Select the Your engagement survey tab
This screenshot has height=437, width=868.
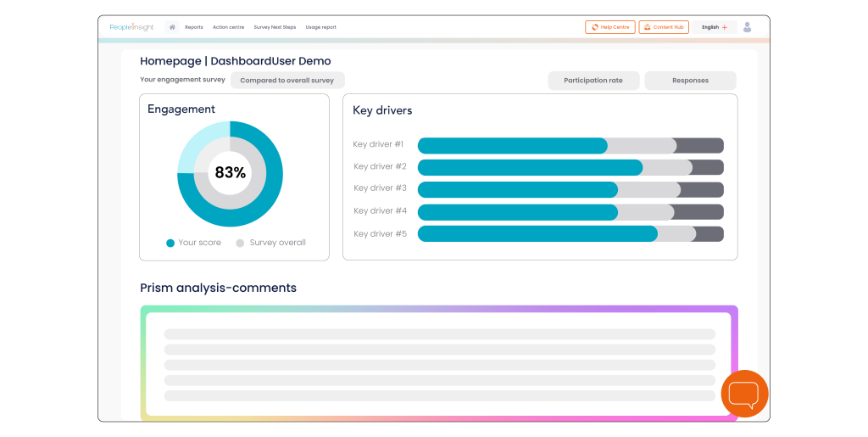coord(183,80)
